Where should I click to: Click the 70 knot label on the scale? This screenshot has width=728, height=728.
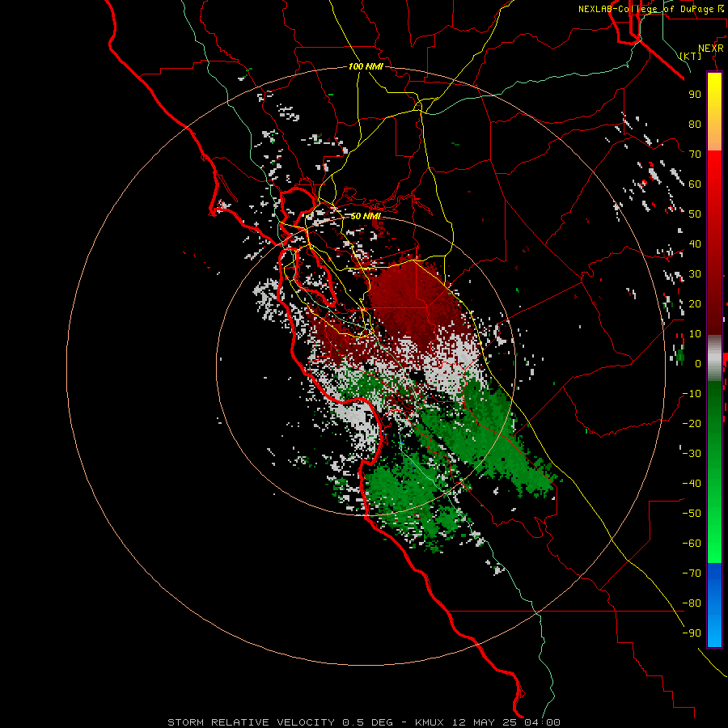[x=695, y=154]
